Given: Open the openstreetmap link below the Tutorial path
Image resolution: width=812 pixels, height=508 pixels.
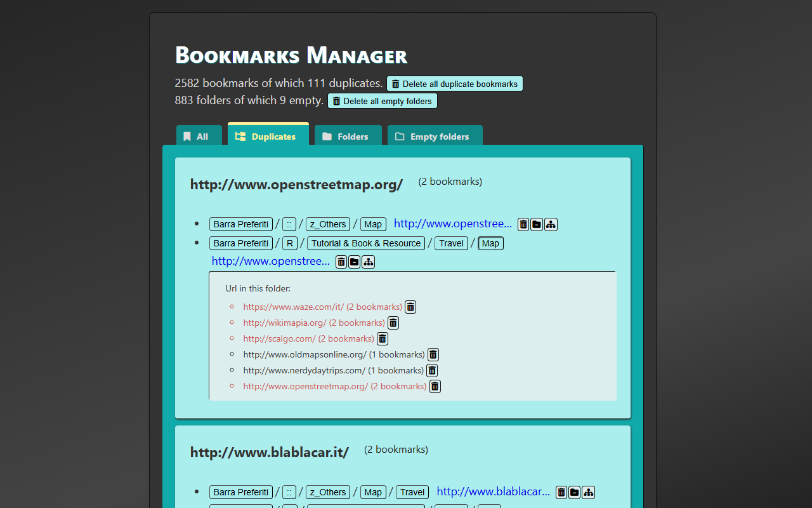Looking at the screenshot, I should [x=271, y=261].
